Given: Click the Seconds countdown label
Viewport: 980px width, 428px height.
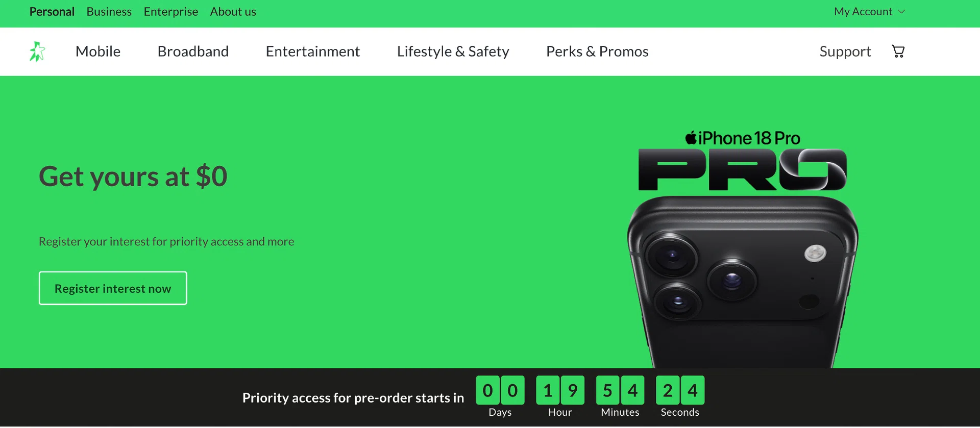Looking at the screenshot, I should click(x=680, y=412).
